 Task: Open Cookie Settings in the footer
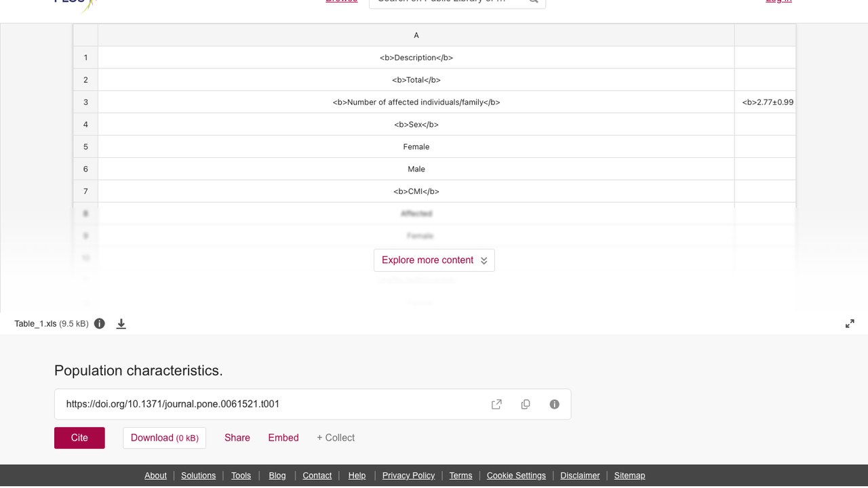tap(516, 476)
